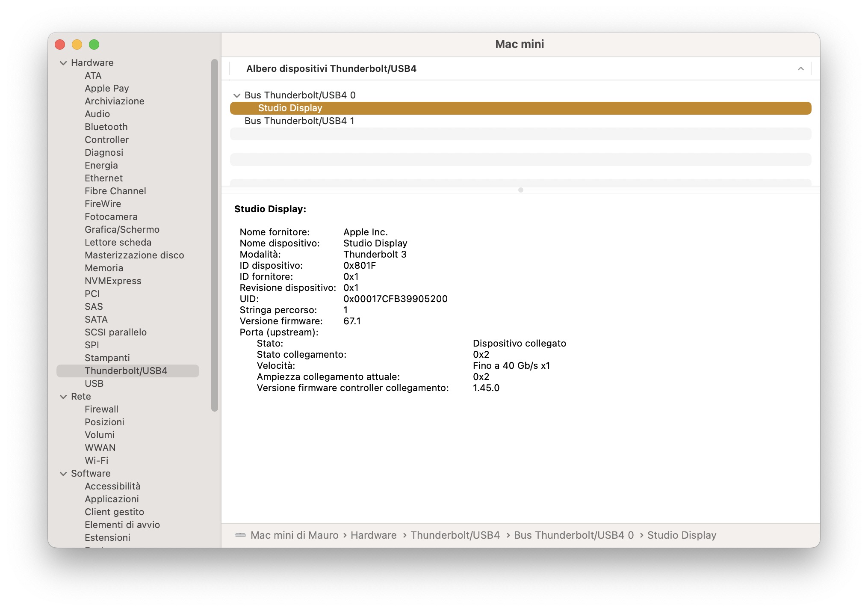
Task: Select Bus Thunderbolt/USB4 1 row
Action: (299, 121)
